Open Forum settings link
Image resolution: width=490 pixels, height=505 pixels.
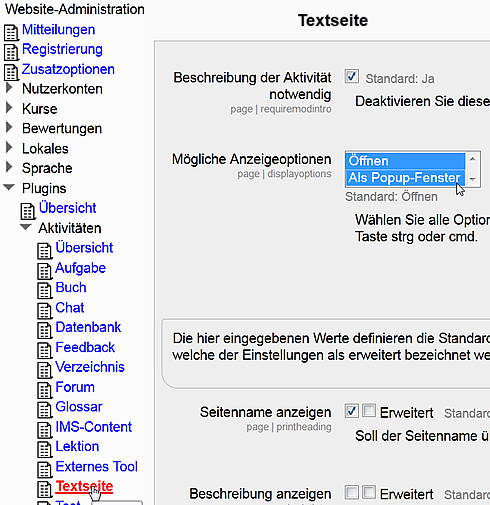(x=75, y=387)
